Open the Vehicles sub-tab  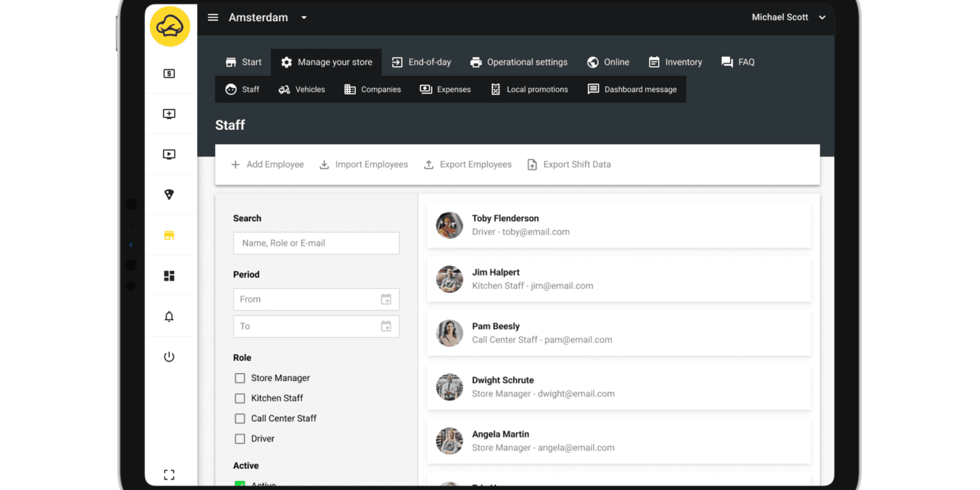[x=302, y=89]
